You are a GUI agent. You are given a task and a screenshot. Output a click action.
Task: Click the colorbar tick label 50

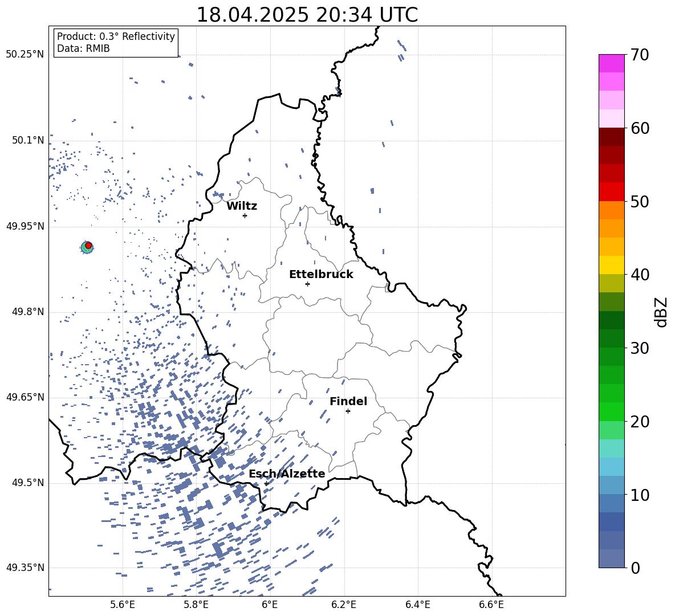640,201
